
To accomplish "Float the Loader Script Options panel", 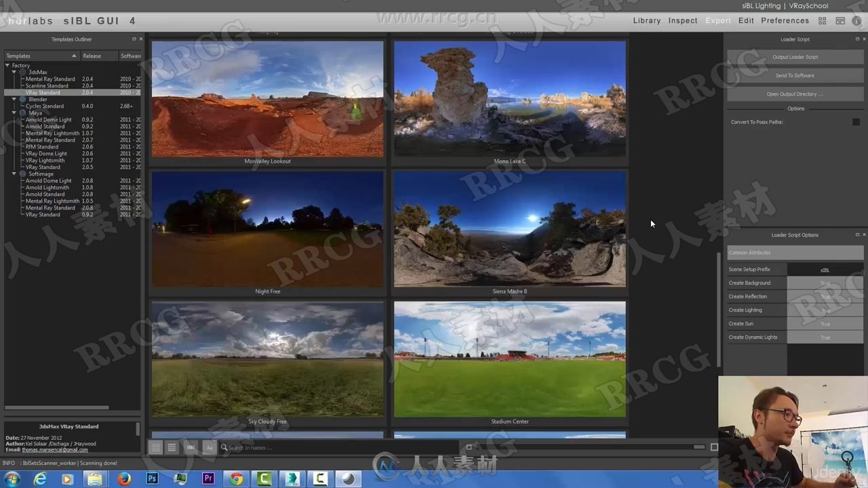I will coord(857,235).
